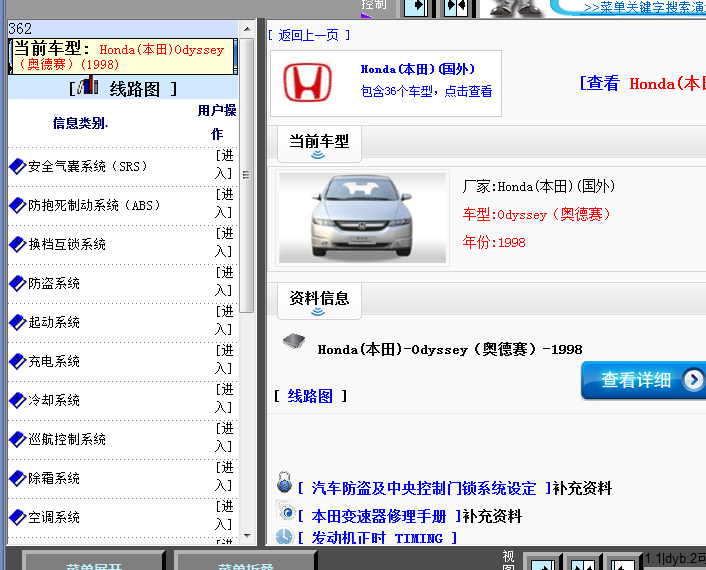Screen dimensions: 706x570
Task: Click [进入] for 换档互锁系统
Action: [224, 242]
